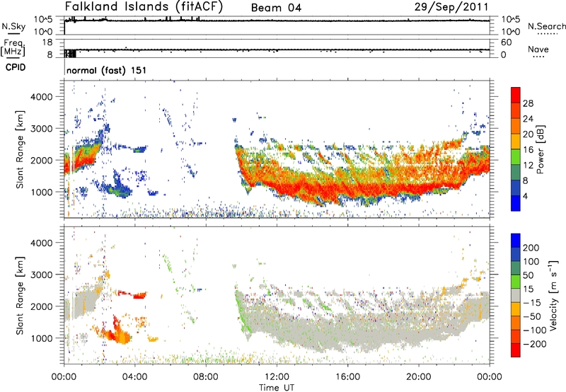Click the "20" power colorbar label
The width and height of the screenshot is (566, 392).
(x=528, y=134)
